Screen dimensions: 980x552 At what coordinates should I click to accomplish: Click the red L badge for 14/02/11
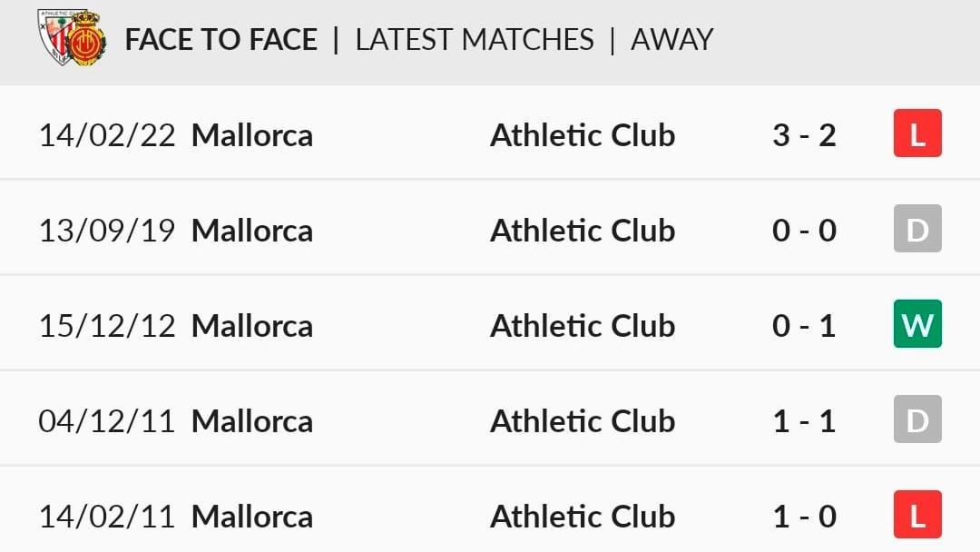click(x=917, y=515)
